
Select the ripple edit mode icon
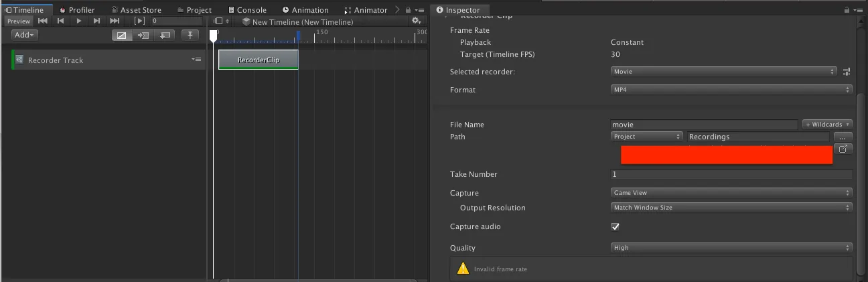143,35
